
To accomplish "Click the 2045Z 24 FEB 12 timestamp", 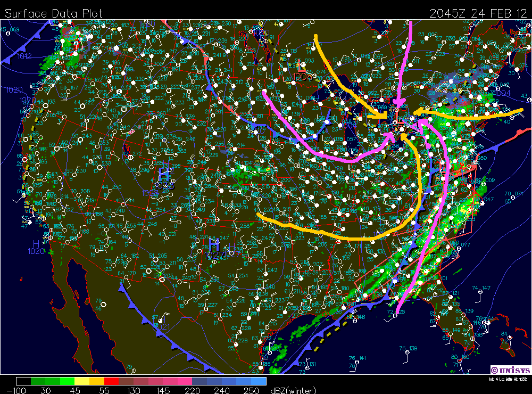I will 478,13.
